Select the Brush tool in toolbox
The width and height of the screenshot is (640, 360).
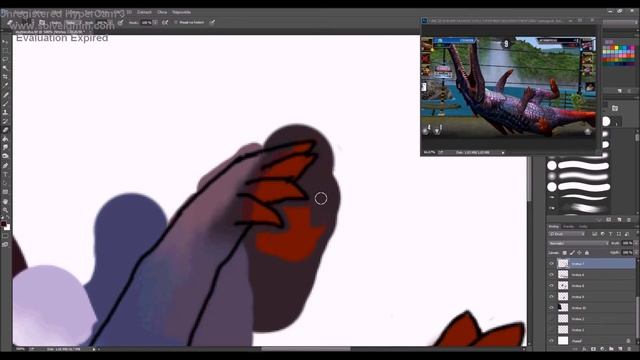[5, 103]
